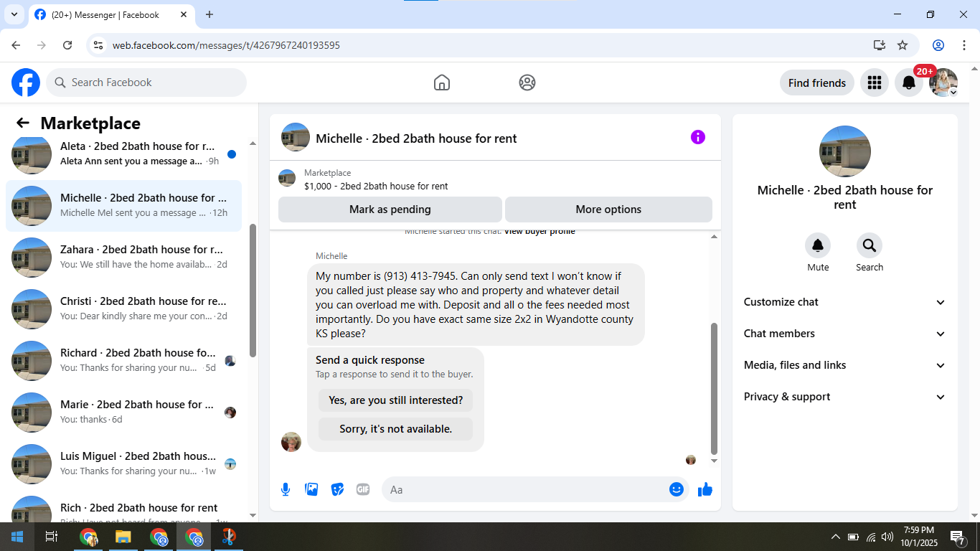Go back with the browser back arrow
The width and height of the screenshot is (980, 551).
(16, 45)
